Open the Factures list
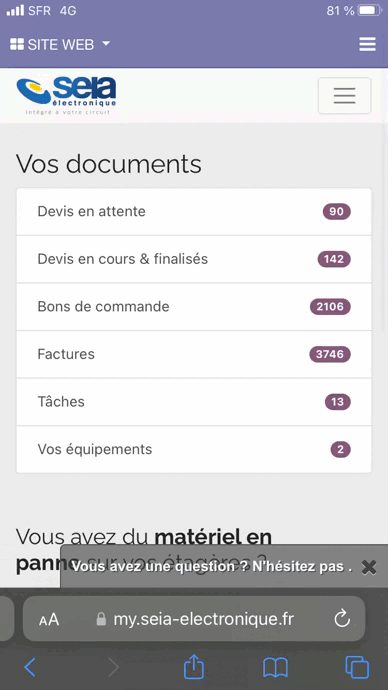This screenshot has height=690, width=388. [194, 354]
